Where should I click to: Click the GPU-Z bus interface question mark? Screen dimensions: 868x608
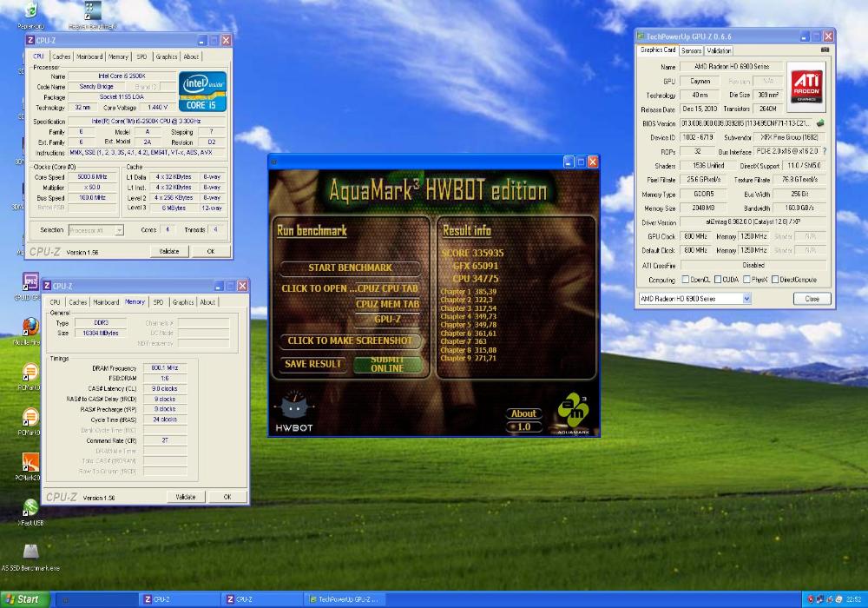click(825, 151)
